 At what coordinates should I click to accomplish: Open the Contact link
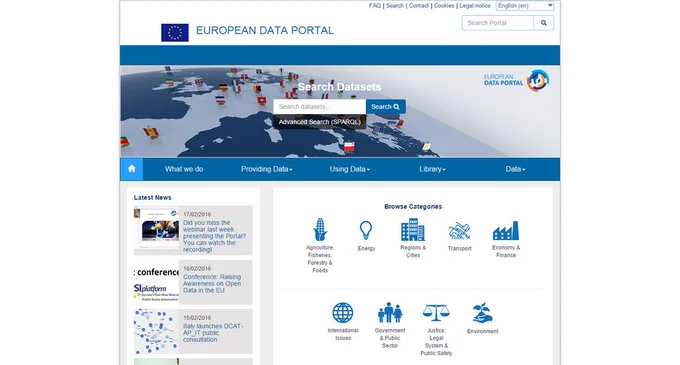pos(418,6)
